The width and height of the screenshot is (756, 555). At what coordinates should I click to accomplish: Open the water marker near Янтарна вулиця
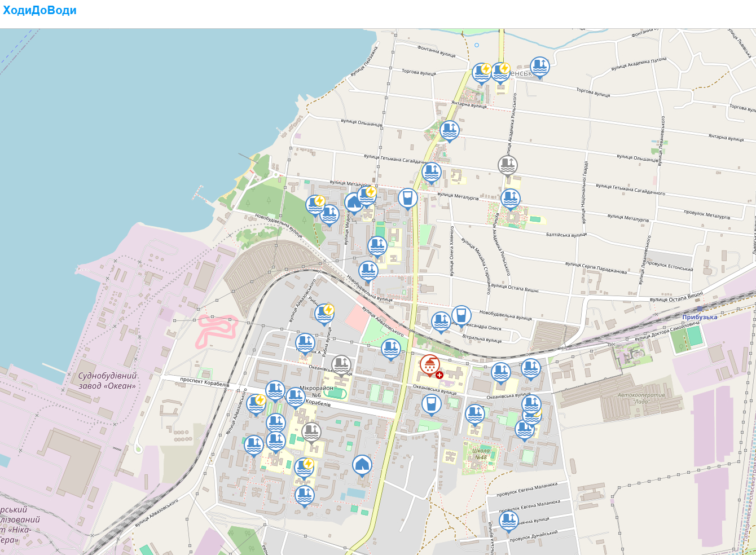[x=449, y=131]
